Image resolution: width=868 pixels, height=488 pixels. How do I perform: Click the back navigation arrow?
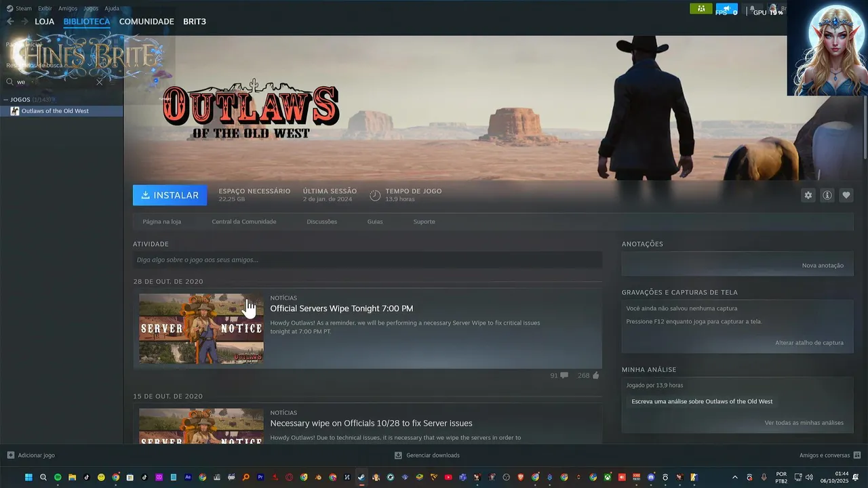tap(10, 22)
